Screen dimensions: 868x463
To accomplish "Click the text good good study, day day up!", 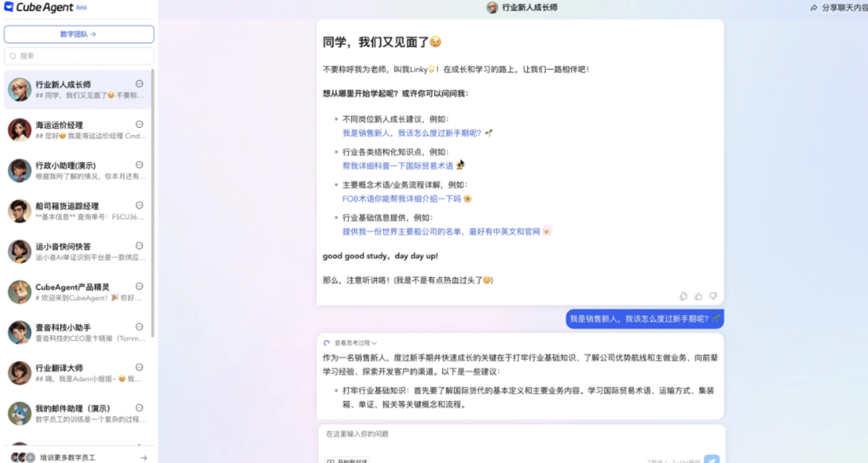I will click(380, 256).
